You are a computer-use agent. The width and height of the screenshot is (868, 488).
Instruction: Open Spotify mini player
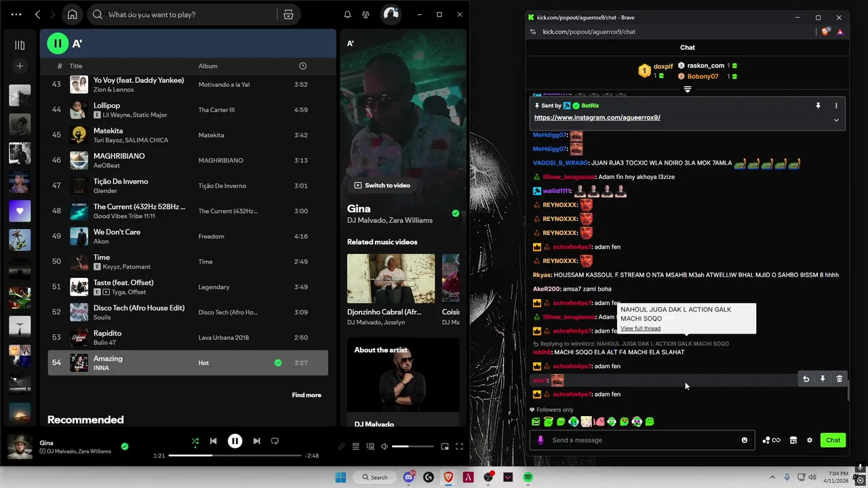[445, 447]
